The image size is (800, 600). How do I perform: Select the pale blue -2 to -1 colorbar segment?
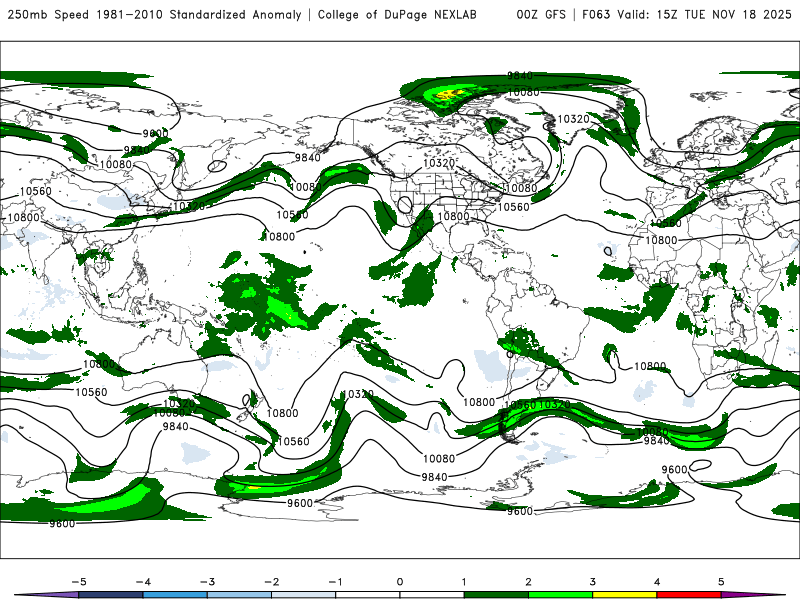(304, 595)
